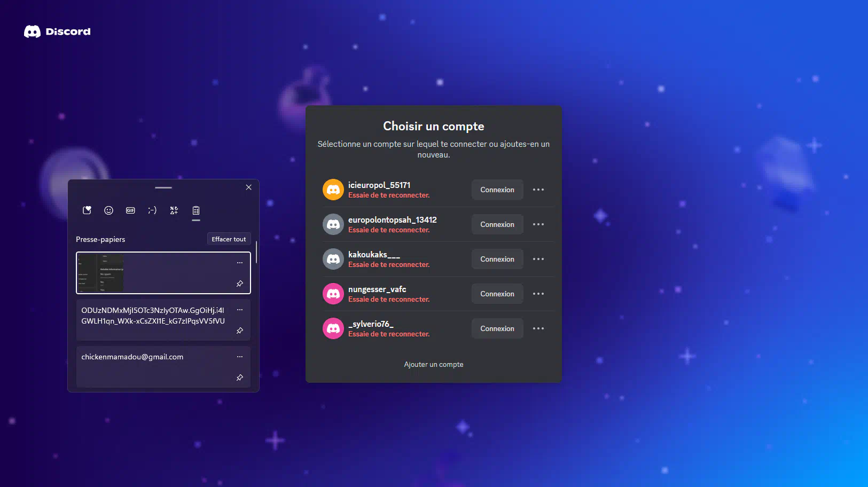The height and width of the screenshot is (487, 868).
Task: Open more options for _sylverio76_ account
Action: (538, 328)
